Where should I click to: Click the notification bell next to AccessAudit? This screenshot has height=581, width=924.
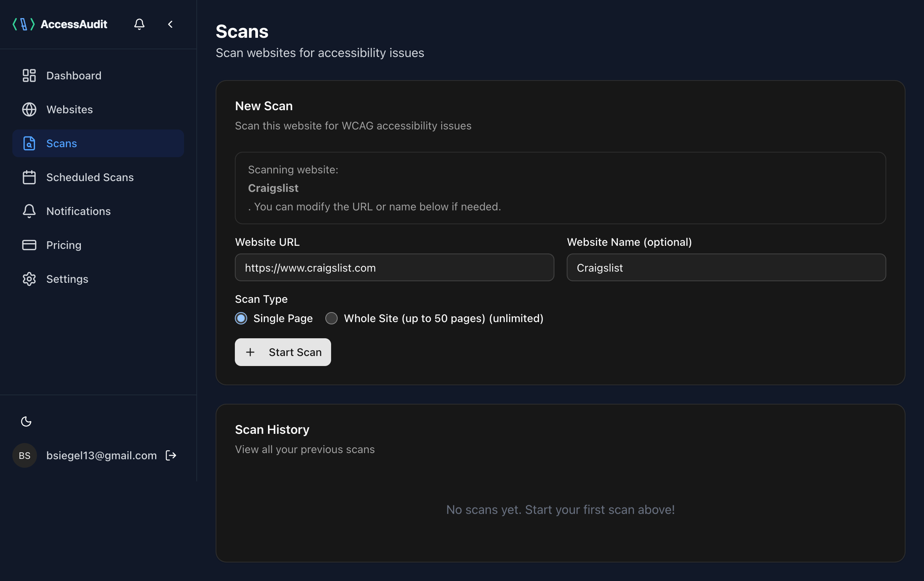[x=139, y=24]
